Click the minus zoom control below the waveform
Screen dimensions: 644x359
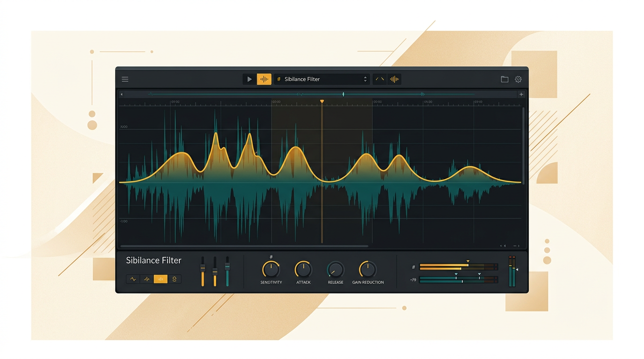(516, 246)
